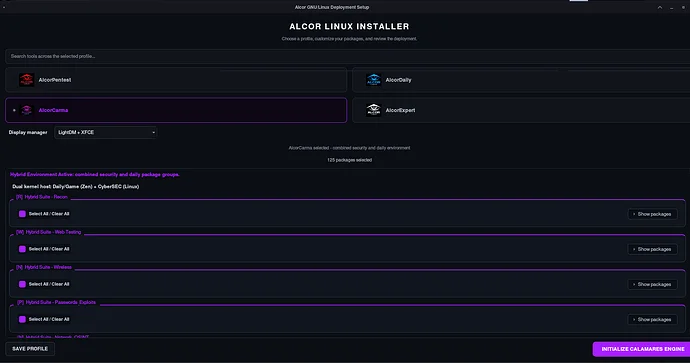Expand Show packages for Passwords Exploits suite

(x=652, y=319)
